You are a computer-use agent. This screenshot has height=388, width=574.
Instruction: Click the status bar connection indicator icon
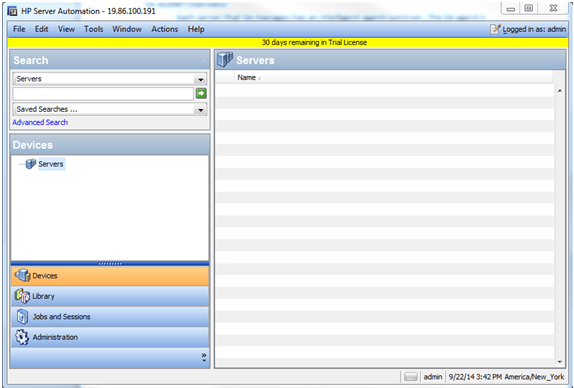(411, 377)
